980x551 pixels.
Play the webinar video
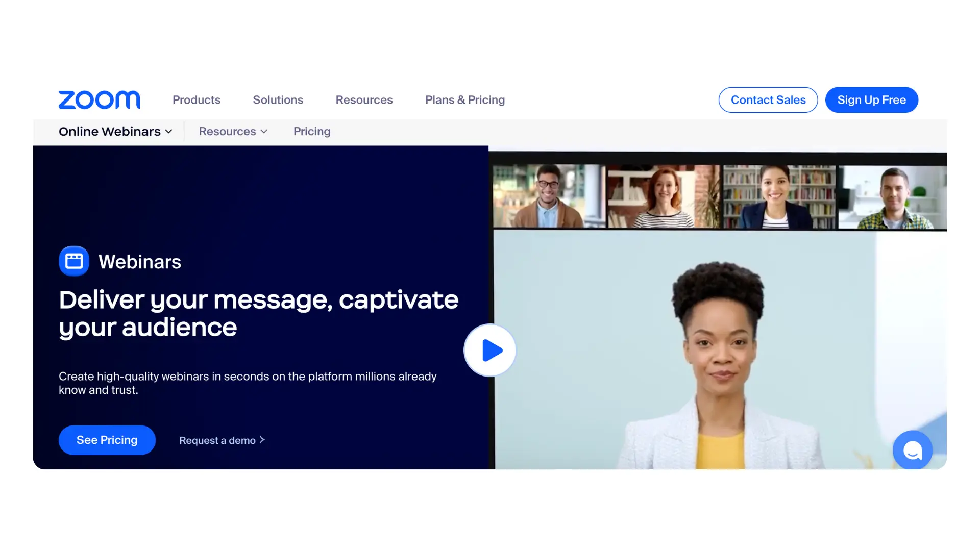point(490,350)
